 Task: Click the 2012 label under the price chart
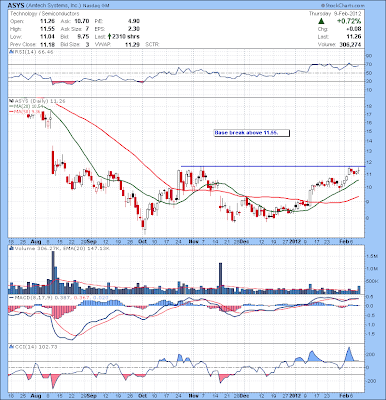296,241
